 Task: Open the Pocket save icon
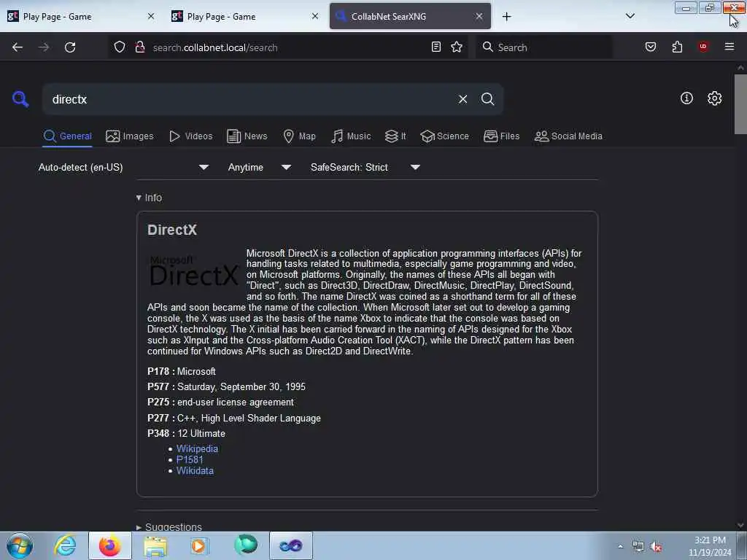pyautogui.click(x=650, y=47)
